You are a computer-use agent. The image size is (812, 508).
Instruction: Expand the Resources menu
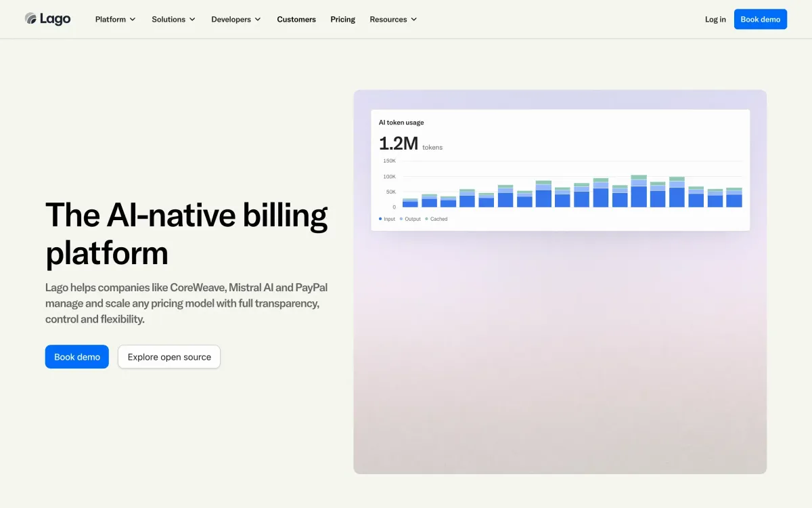[x=393, y=19]
